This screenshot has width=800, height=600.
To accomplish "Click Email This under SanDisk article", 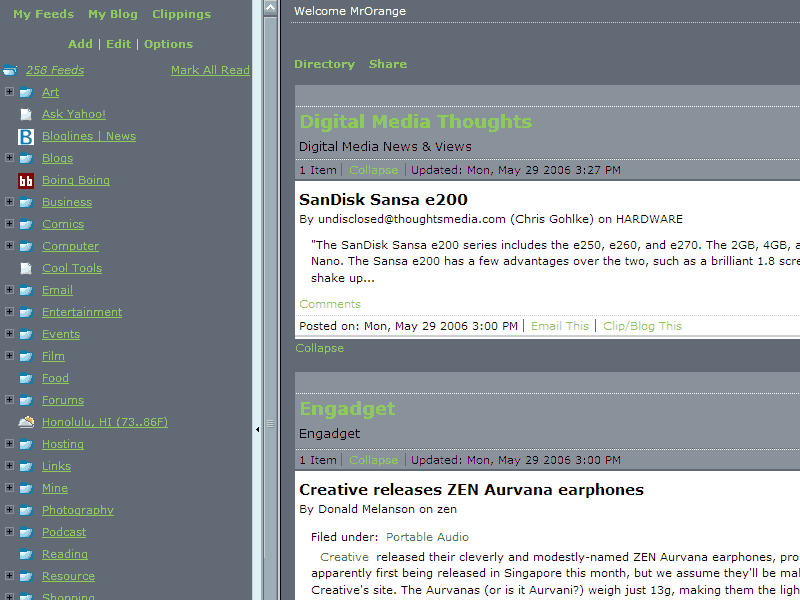I will point(560,326).
